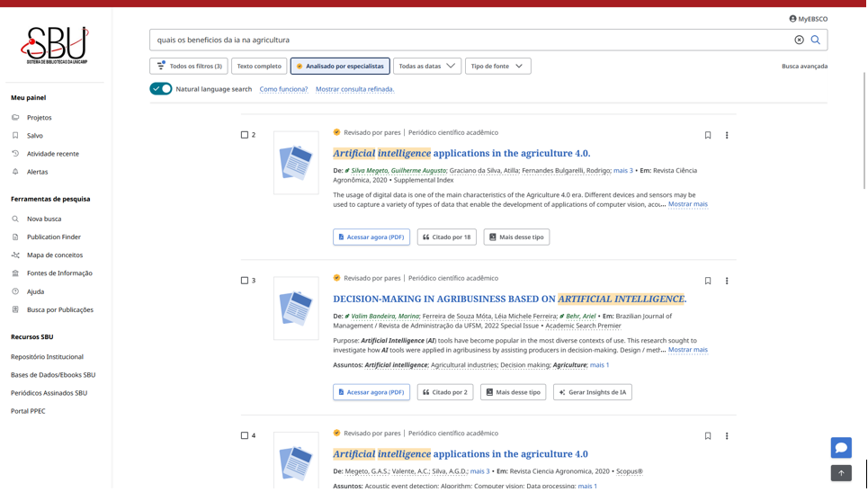Tick the checkbox for result 3
Viewport: 868px width, 492px height.
[245, 281]
